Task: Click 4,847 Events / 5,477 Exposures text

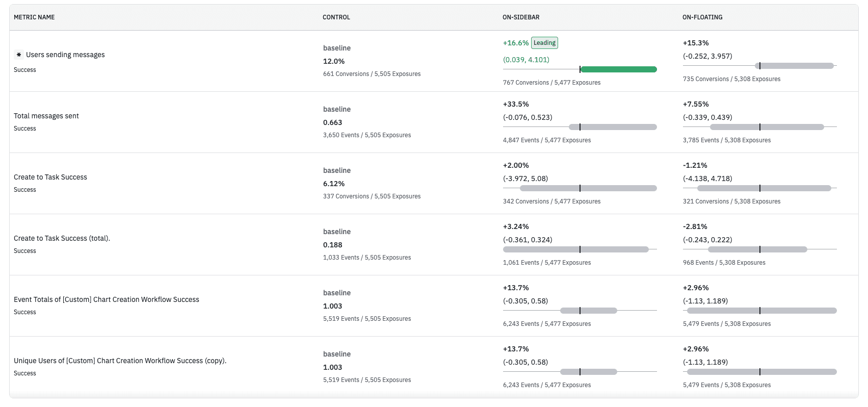Action: coord(547,140)
